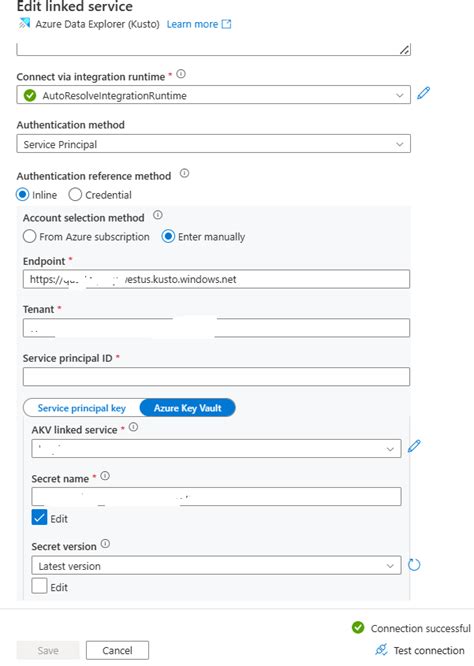Click the info icon beside Authentication reference method
Viewport: 474px width, 666px height.
pos(184,173)
